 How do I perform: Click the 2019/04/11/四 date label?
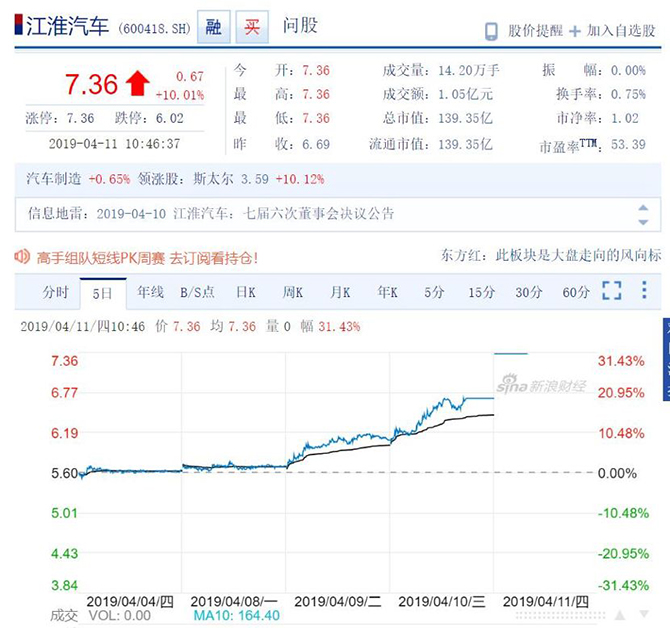(546, 602)
